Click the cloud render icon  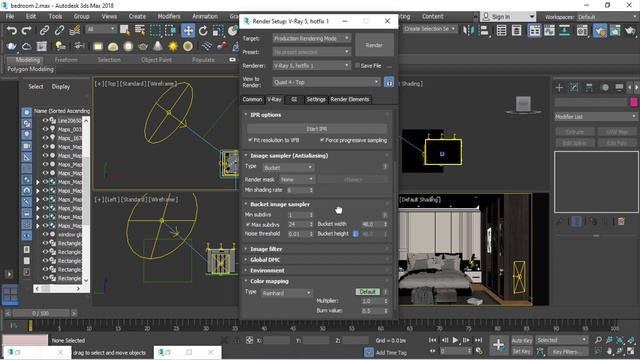coord(27,46)
